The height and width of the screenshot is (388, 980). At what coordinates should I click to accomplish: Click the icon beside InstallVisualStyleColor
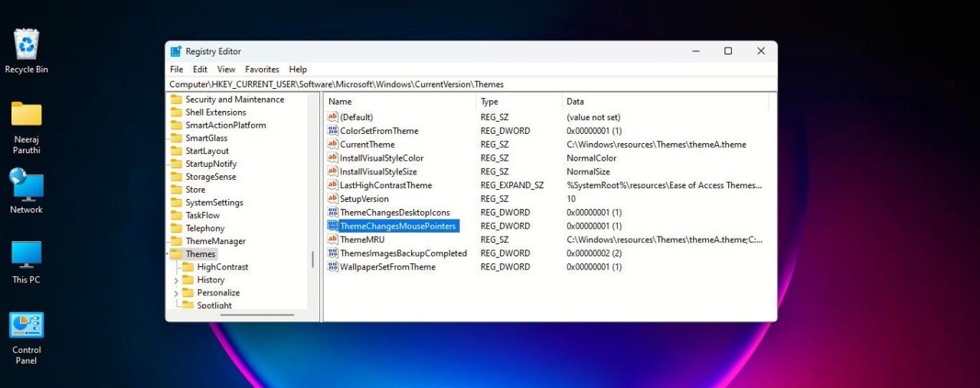click(x=332, y=158)
